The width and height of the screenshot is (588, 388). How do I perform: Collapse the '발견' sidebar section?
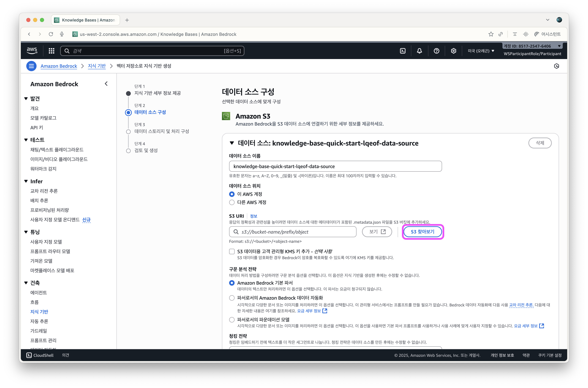tap(26, 98)
